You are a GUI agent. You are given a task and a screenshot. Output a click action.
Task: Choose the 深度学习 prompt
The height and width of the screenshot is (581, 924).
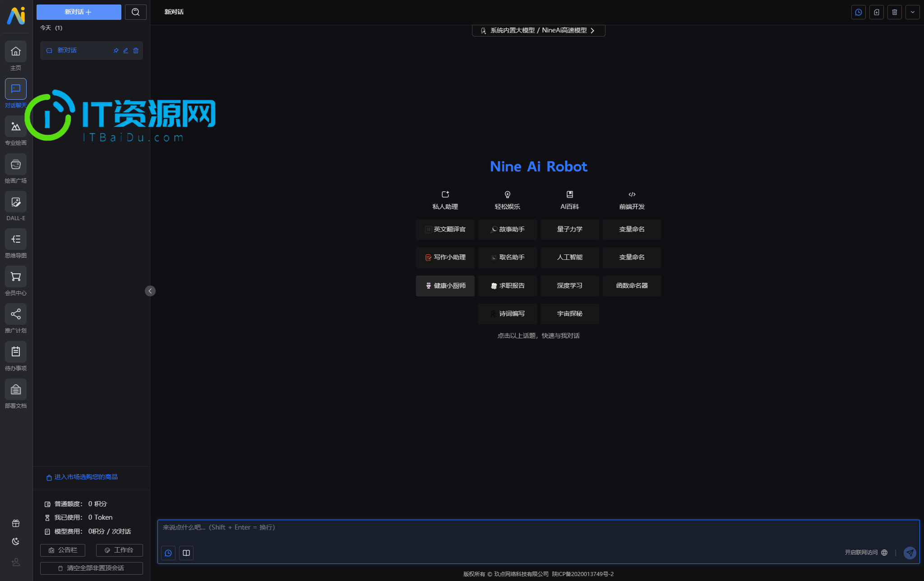pos(570,286)
